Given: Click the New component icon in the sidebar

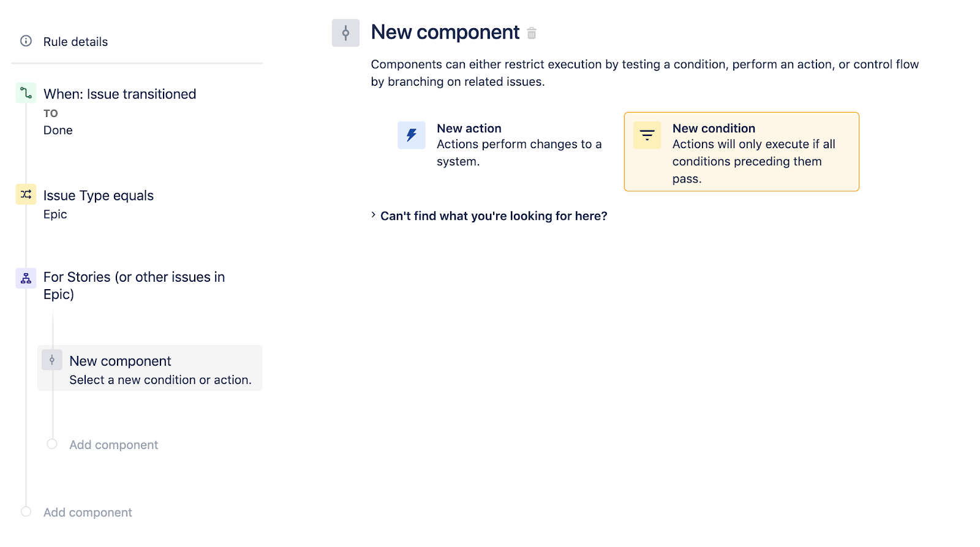Looking at the screenshot, I should pos(52,360).
